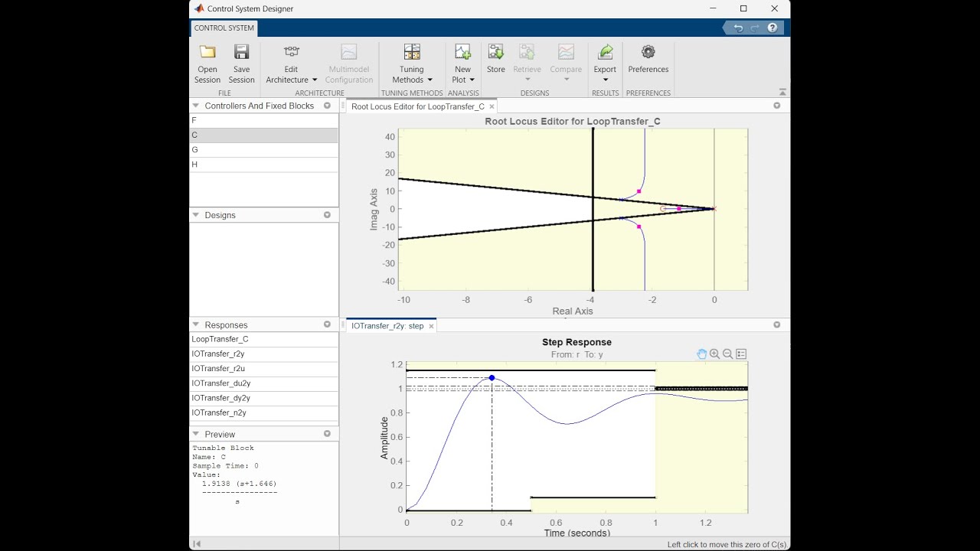The width and height of the screenshot is (980, 551).
Task: Select IOTransfer_r2y in Responses list
Action: 263,354
